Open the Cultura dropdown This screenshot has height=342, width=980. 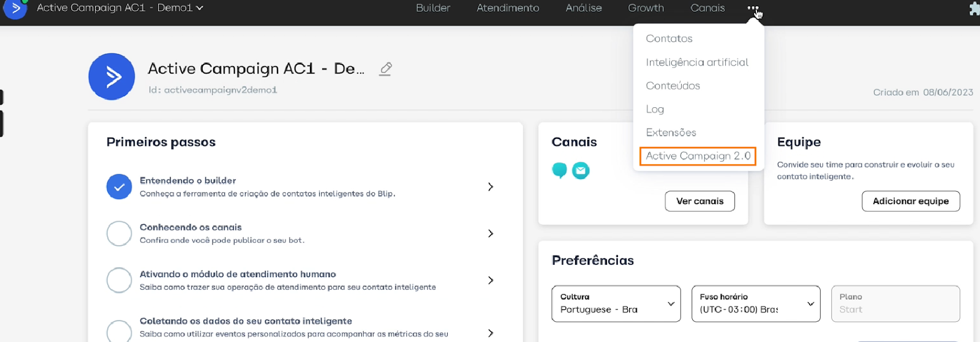coord(616,303)
